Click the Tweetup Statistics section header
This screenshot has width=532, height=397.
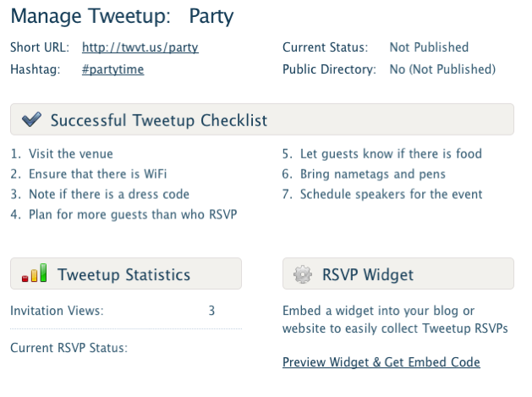[x=123, y=274]
